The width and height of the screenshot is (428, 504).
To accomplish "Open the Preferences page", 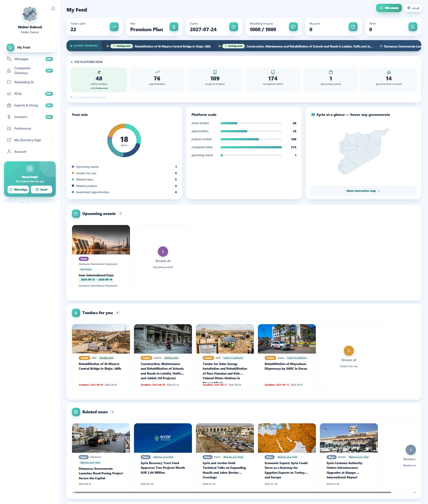I will pos(30,129).
